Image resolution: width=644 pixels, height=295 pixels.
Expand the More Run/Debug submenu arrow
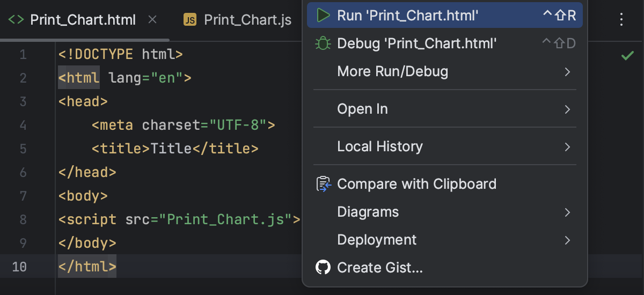(x=567, y=71)
